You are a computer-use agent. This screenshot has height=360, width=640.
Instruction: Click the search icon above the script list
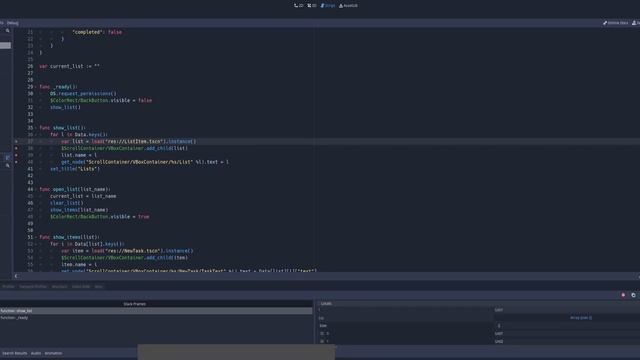click(x=8, y=31)
